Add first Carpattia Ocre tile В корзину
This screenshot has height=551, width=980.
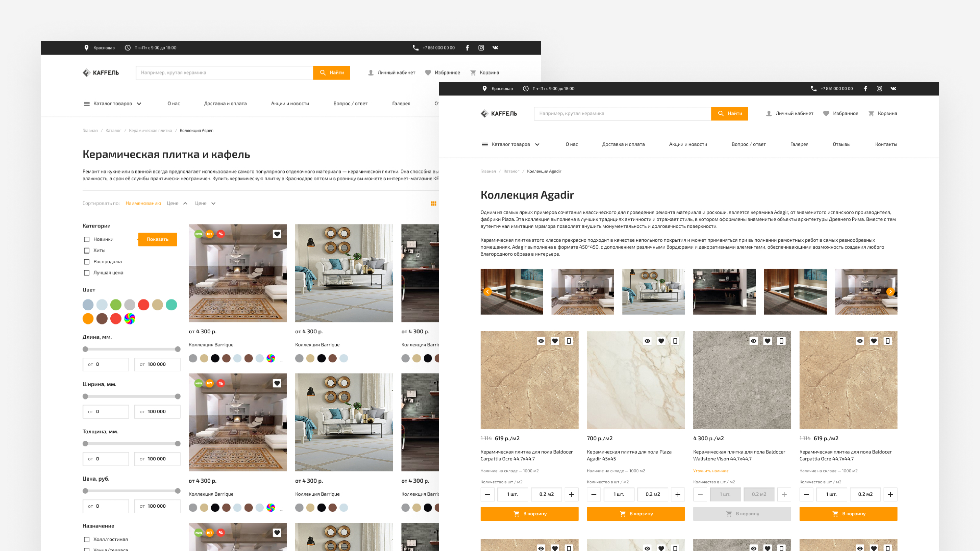point(529,514)
